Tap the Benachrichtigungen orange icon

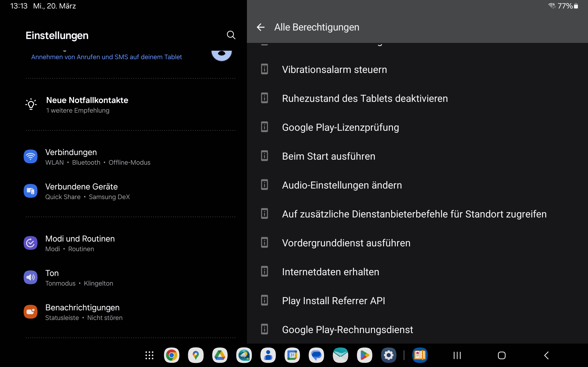[30, 312]
